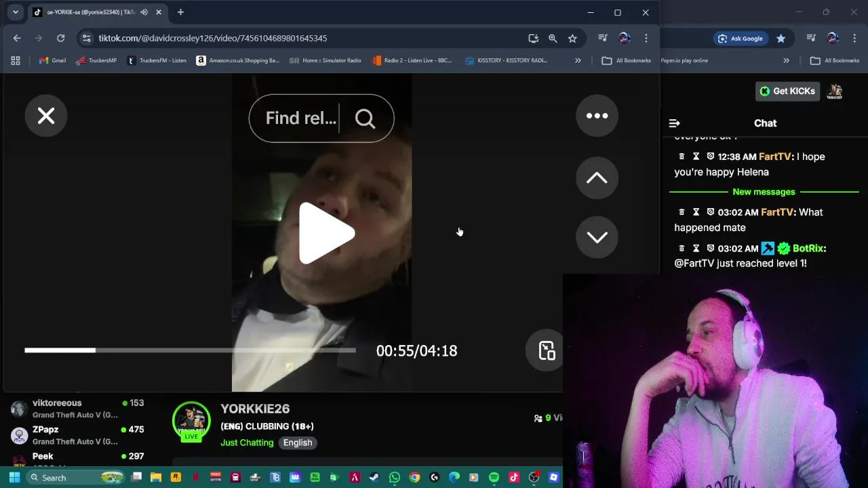Open viktoreeous channel in the sidebar
This screenshot has height=488, width=868.
point(78,409)
